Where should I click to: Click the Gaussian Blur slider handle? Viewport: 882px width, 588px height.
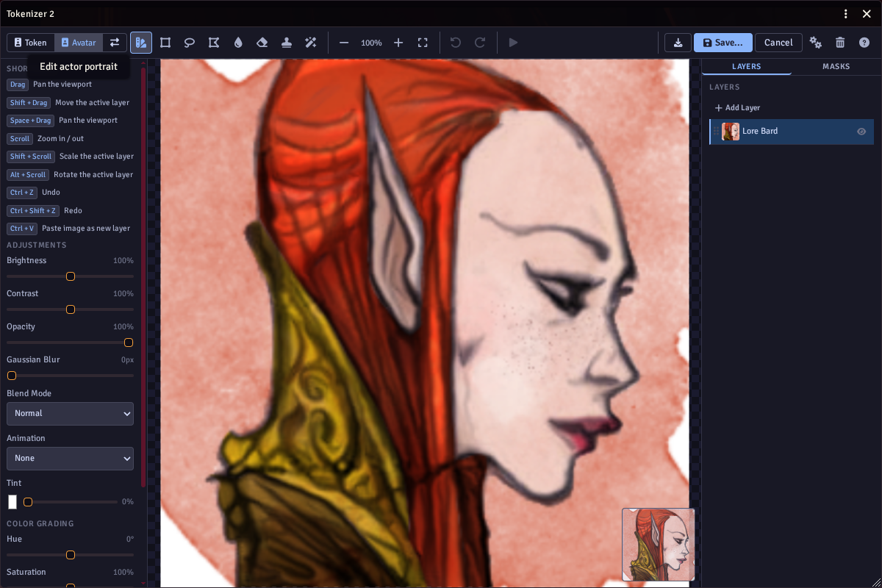[12, 376]
